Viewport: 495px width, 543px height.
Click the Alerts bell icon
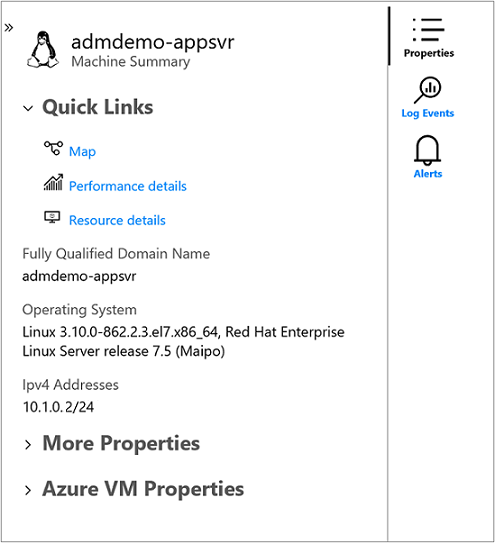click(x=427, y=150)
